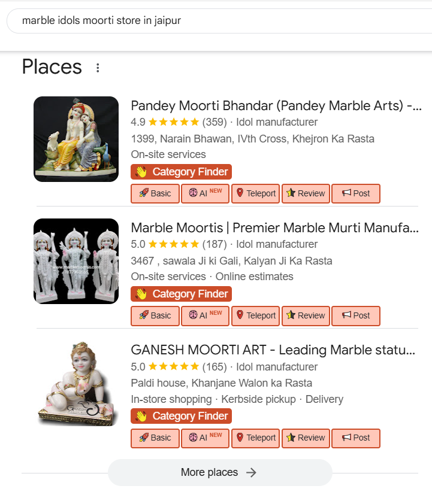Click baby Krishna marble statue thumbnail
432x504 pixels.
pos(76,383)
